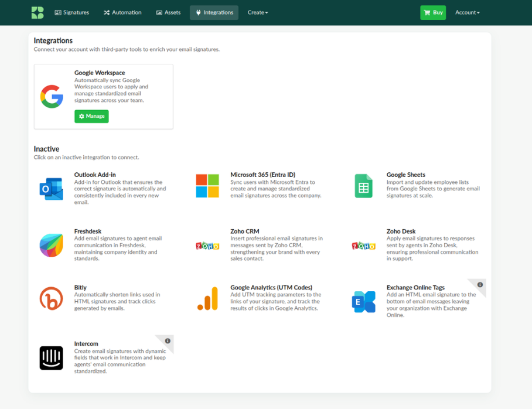Open the Exchange Online Tags title
Screen dimensions: 532x409
pos(415,288)
